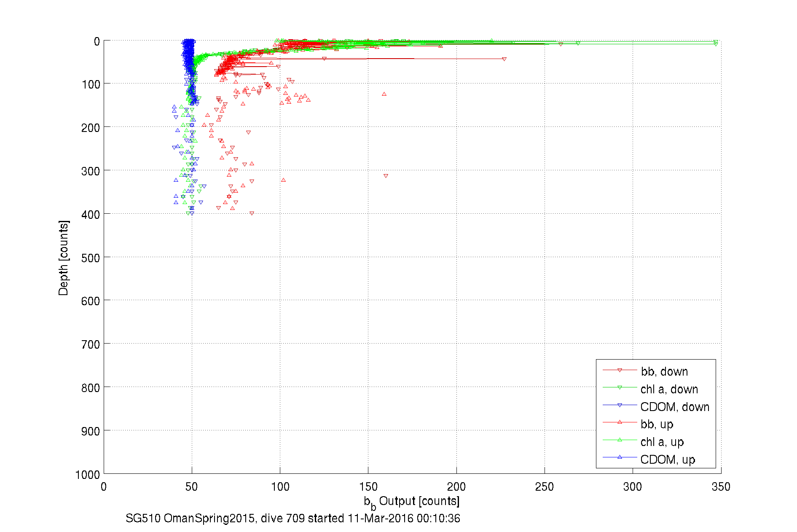Viewport: 797px width, 532px height.
Task: Click the 'CDOM, up' legend entry
Action: point(649,459)
